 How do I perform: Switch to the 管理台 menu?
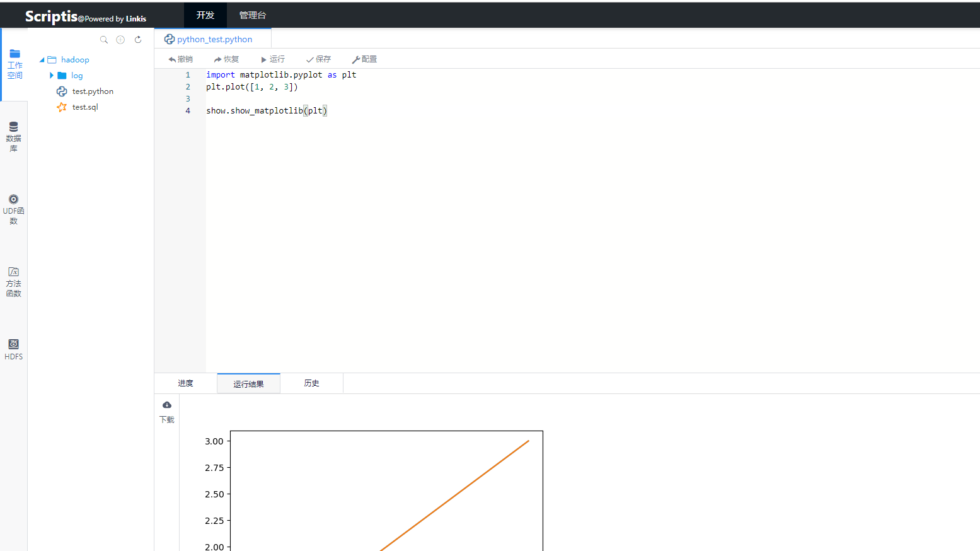[253, 14]
